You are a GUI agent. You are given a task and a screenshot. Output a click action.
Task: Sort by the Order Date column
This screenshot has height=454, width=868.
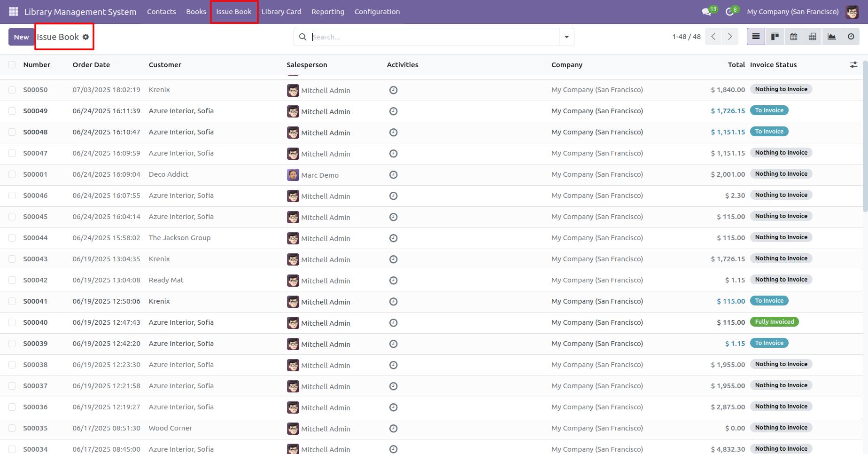pos(91,65)
